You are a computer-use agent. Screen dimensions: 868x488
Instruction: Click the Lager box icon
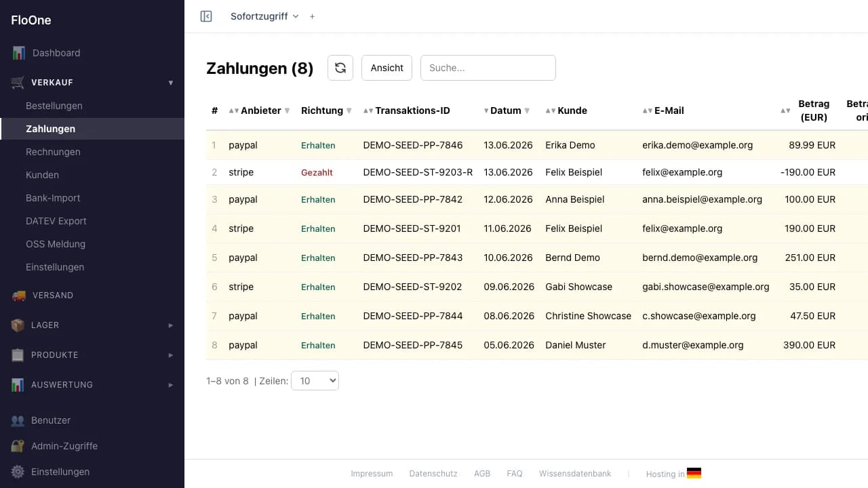pos(18,325)
